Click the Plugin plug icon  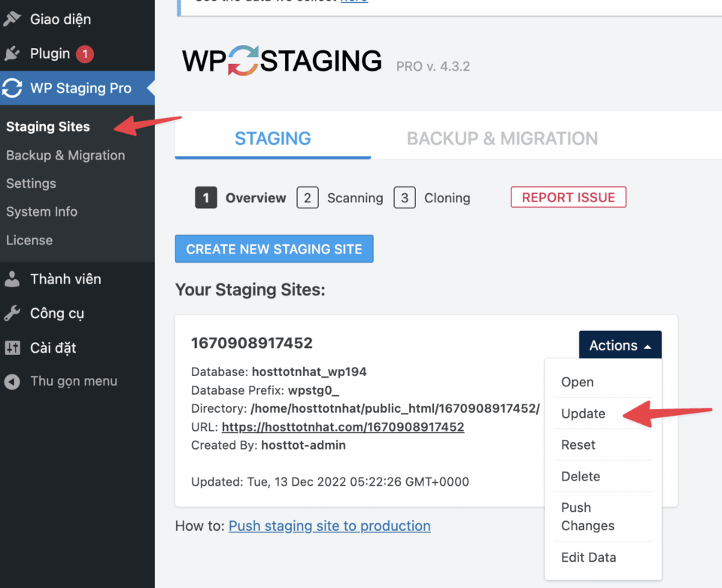coord(12,53)
